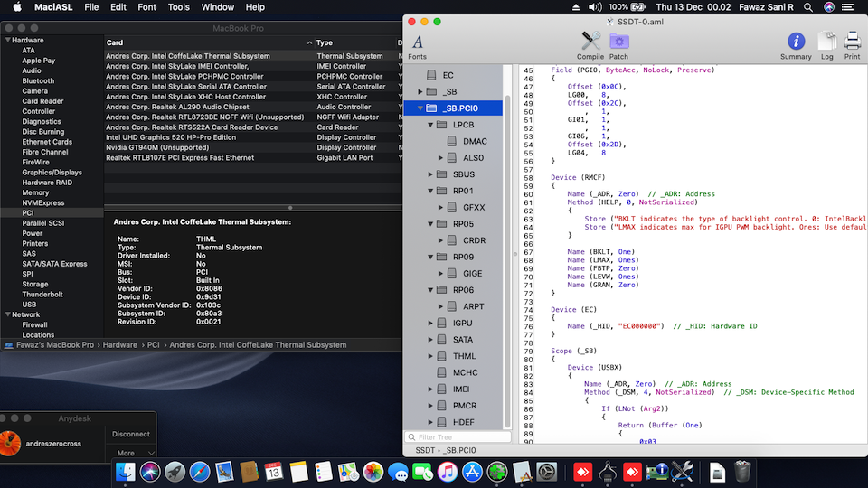Open Trash in the Dock
Viewport: 868px width, 488px height.
point(742,471)
